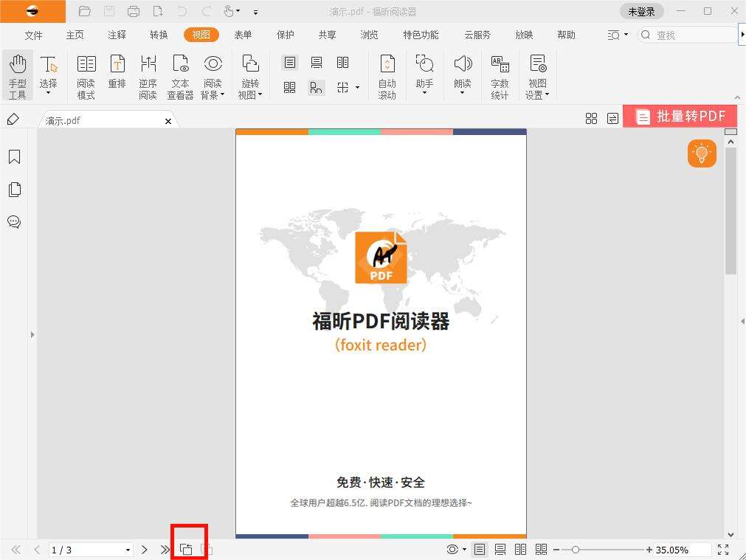The height and width of the screenshot is (560, 746).
Task: Open the page number dropdown
Action: pos(127,549)
